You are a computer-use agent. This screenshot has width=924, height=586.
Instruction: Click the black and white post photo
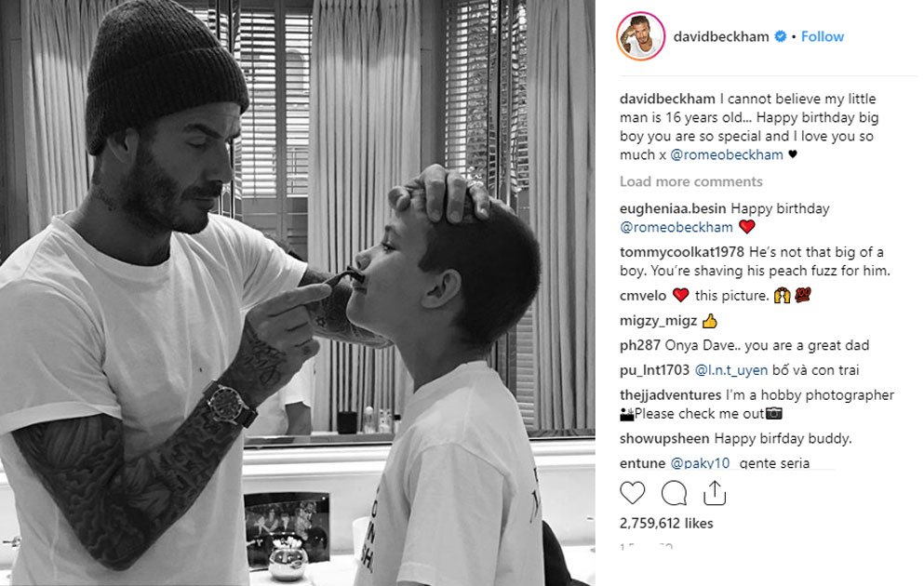coord(298,293)
